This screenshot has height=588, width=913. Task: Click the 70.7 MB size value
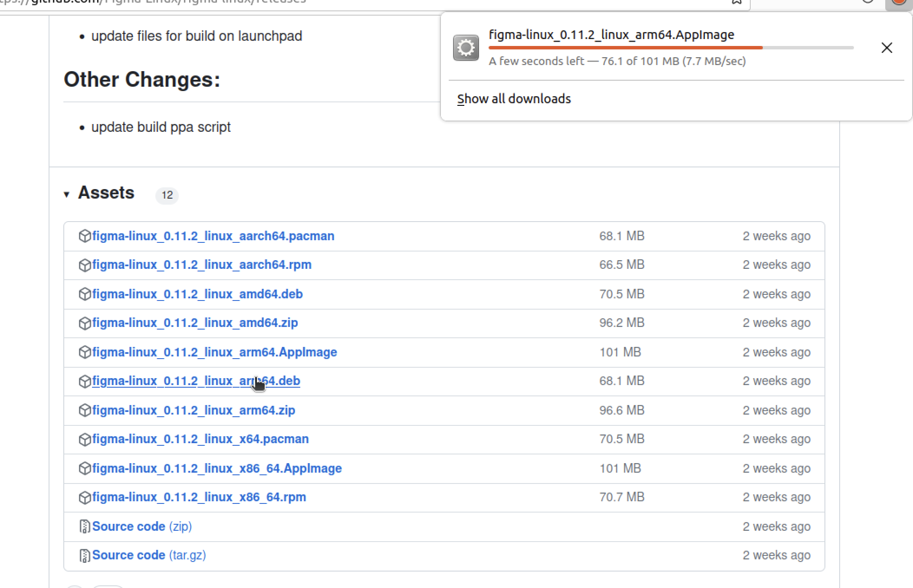click(x=622, y=497)
